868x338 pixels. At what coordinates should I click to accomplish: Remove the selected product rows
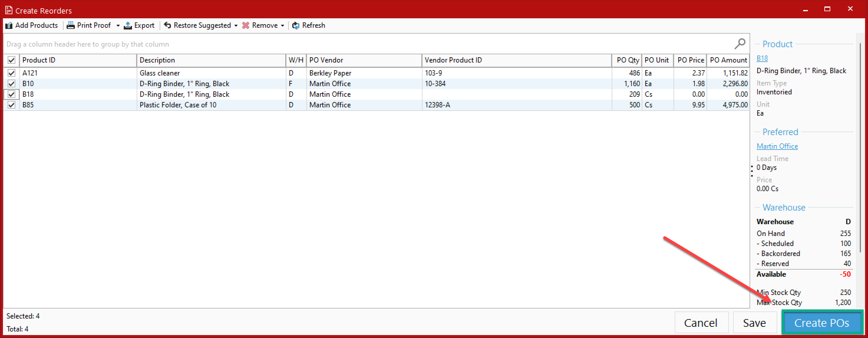tap(246, 25)
